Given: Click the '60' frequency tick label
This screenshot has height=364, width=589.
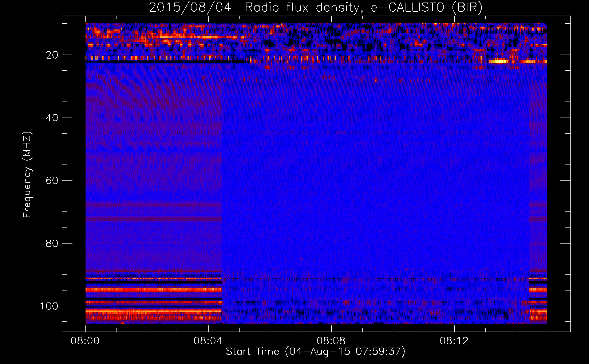Looking at the screenshot, I should coord(52,181).
